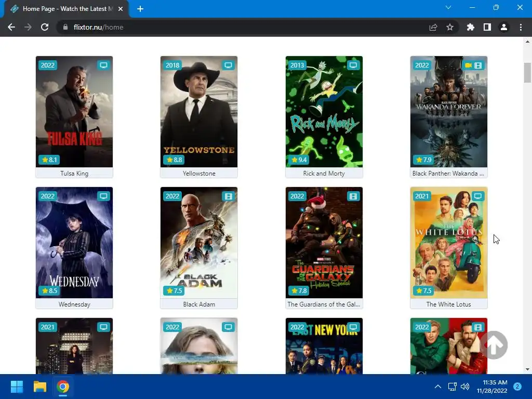Close the Home Page browser tab
The image size is (532, 399).
[x=121, y=9]
